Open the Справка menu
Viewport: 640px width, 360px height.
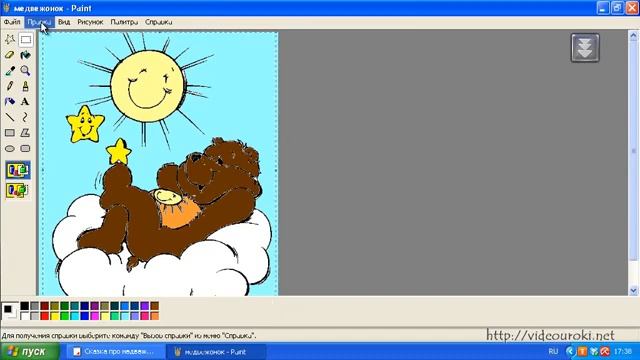(x=158, y=22)
